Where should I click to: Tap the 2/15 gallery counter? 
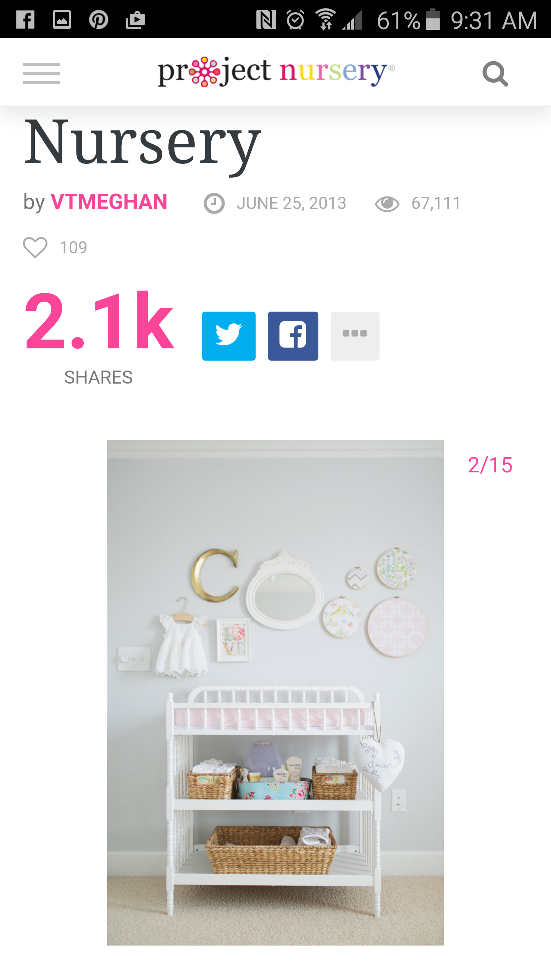[490, 465]
